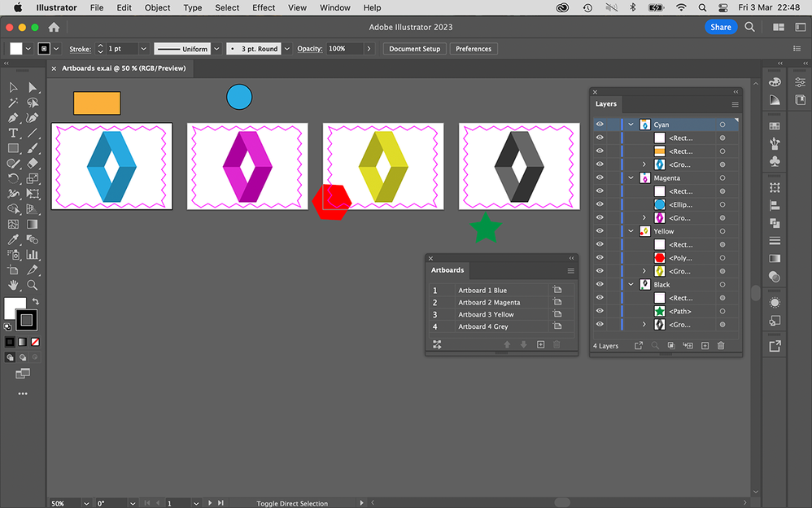
Task: Select the Artboard tool
Action: pos(13,270)
